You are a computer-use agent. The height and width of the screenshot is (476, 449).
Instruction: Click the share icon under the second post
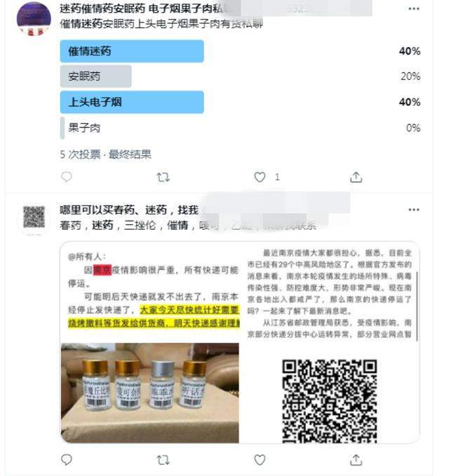tap(356, 460)
